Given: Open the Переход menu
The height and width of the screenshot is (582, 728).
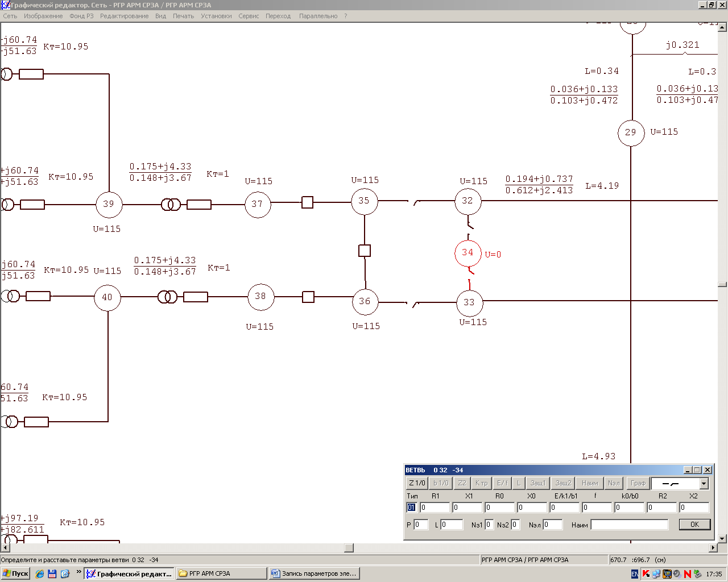Looking at the screenshot, I should (278, 16).
